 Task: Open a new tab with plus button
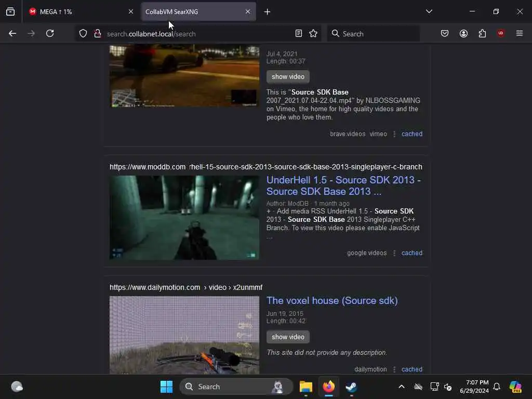click(x=267, y=12)
